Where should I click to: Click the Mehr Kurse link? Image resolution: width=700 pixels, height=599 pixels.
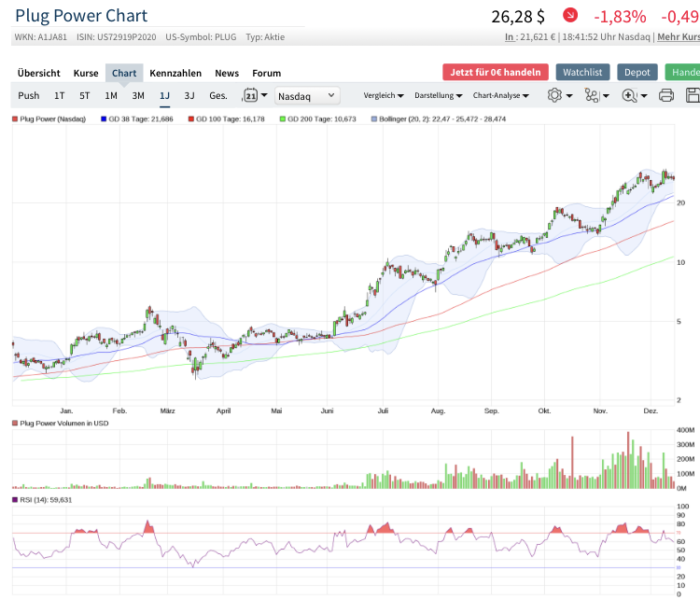point(678,37)
